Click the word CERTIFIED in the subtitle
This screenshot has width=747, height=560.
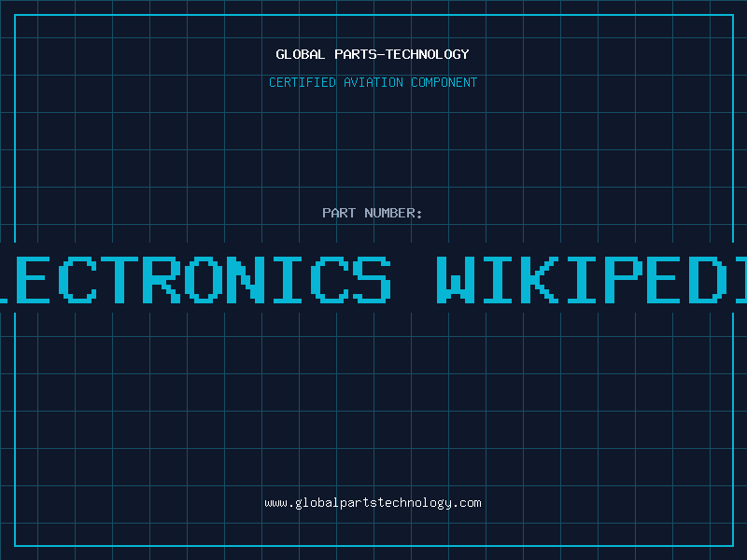tap(303, 82)
